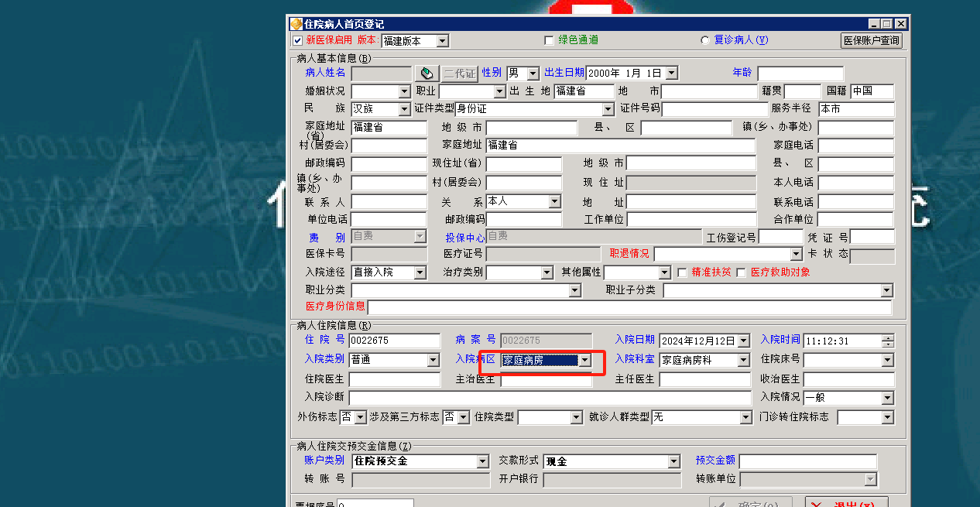Click the 工伤登记号 input field

(x=780, y=237)
